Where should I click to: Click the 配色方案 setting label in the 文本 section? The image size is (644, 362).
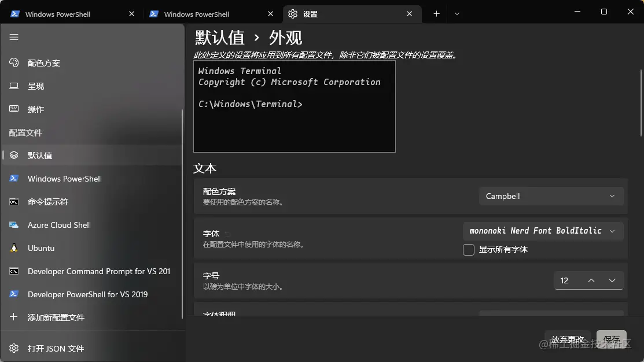pyautogui.click(x=219, y=191)
